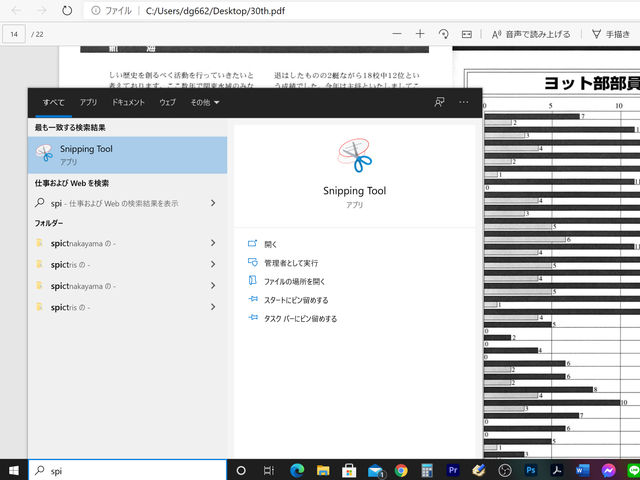Click 音声で読み上げる read aloud button
640x480 pixels.
(531, 35)
